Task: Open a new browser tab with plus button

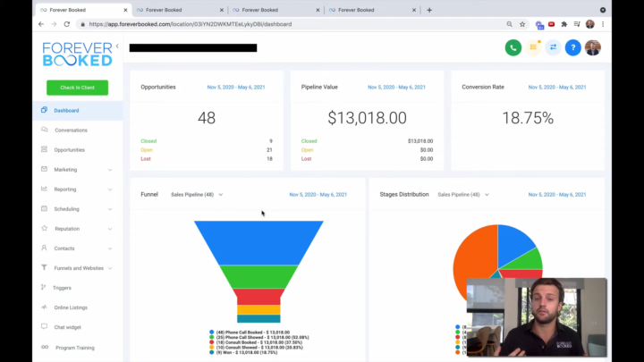Action: click(x=429, y=10)
